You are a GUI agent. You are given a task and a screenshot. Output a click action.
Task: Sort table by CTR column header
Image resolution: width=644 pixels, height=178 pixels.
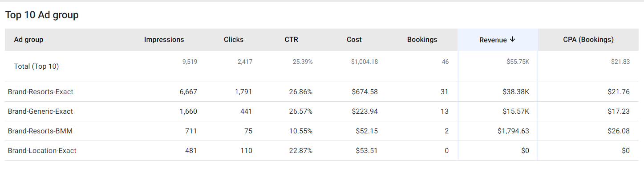[292, 40]
